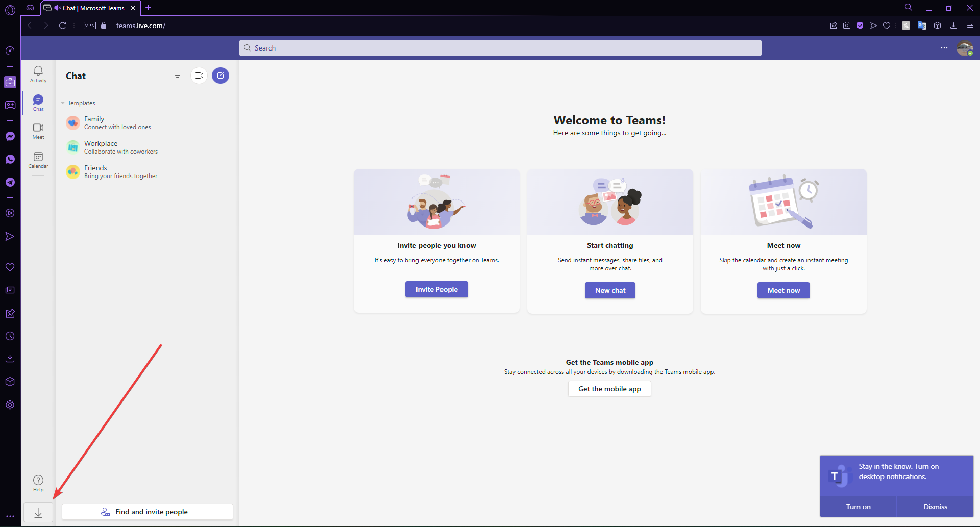The height and width of the screenshot is (527, 980).
Task: Collapse the Templates section
Action: tap(63, 103)
